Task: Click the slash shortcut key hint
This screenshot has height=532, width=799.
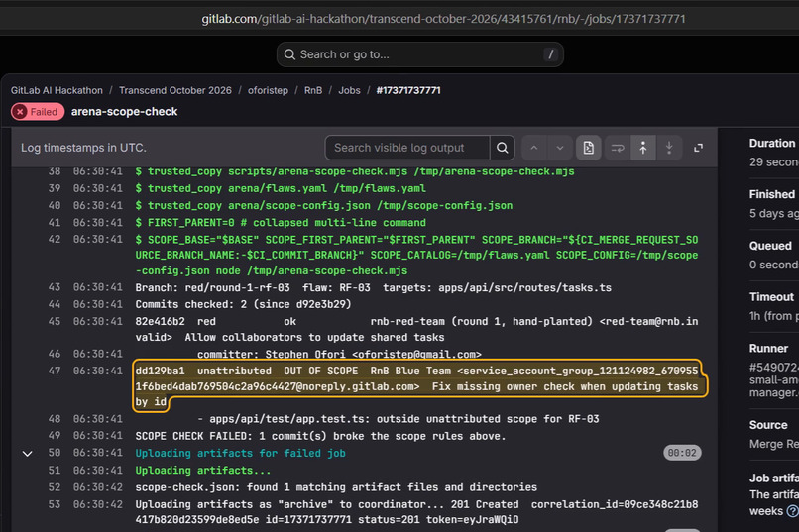Action: coord(550,54)
